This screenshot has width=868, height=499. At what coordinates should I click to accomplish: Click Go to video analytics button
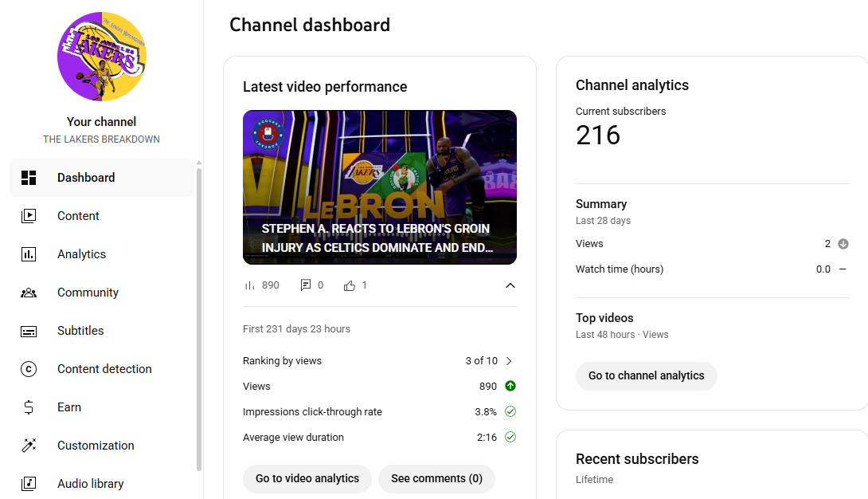(x=307, y=478)
